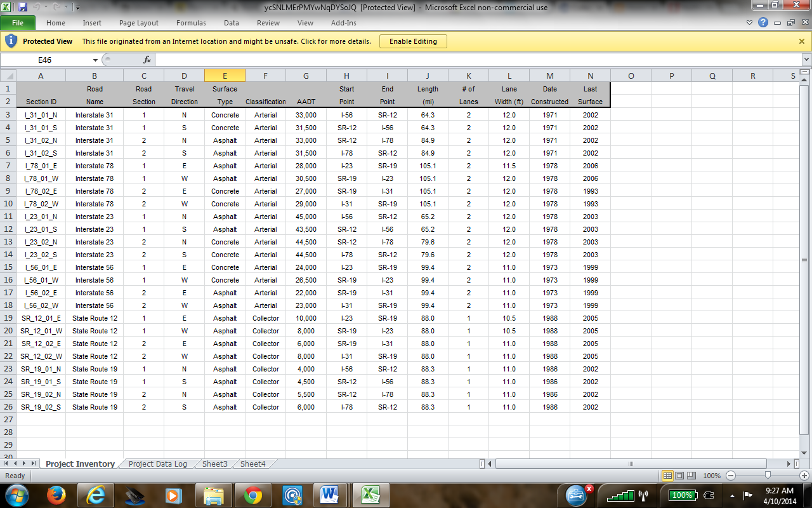Click the Select All corner button
The width and height of the screenshot is (812, 508).
(x=8, y=76)
